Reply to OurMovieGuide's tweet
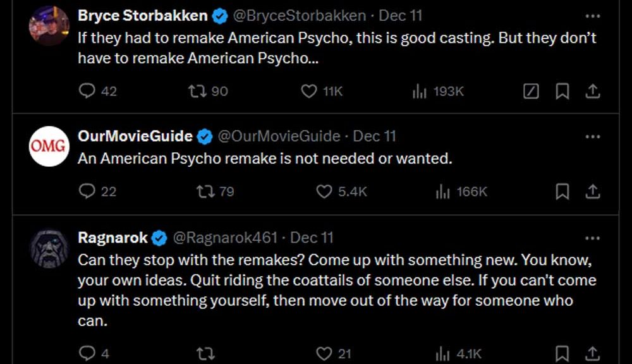632x364 pixels. click(x=87, y=191)
